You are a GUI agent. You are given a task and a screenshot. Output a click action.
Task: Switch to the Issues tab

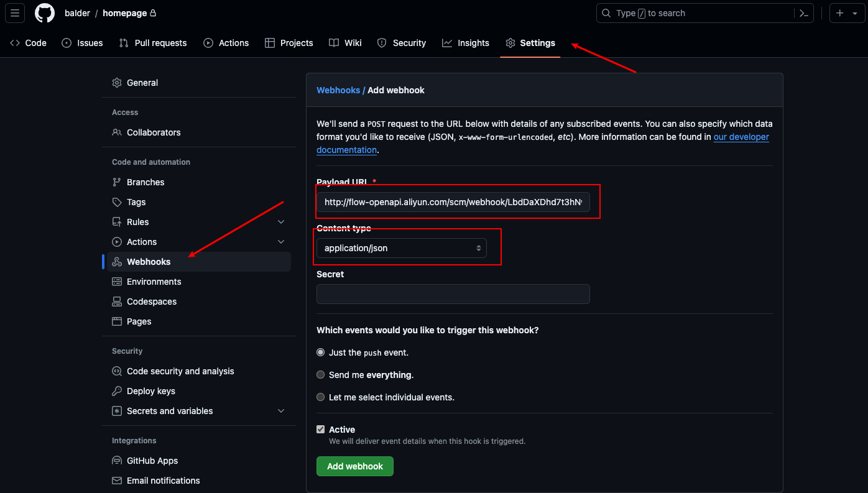coord(83,43)
